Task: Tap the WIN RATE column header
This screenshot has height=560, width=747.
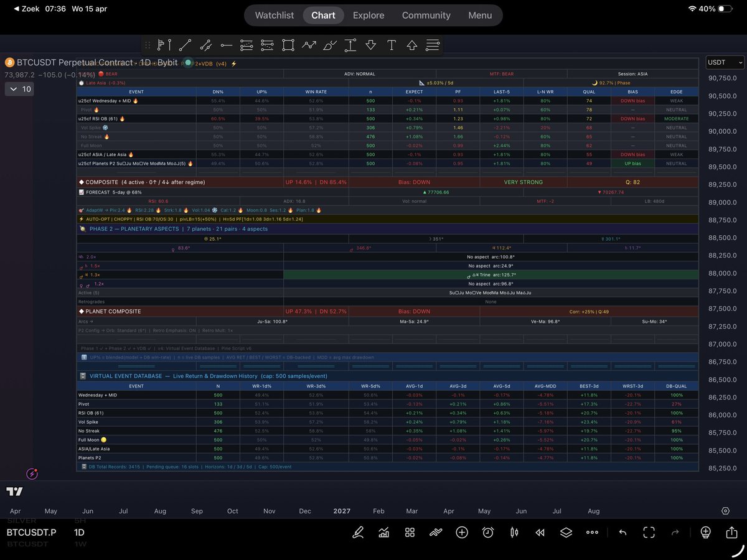Action: (x=316, y=91)
